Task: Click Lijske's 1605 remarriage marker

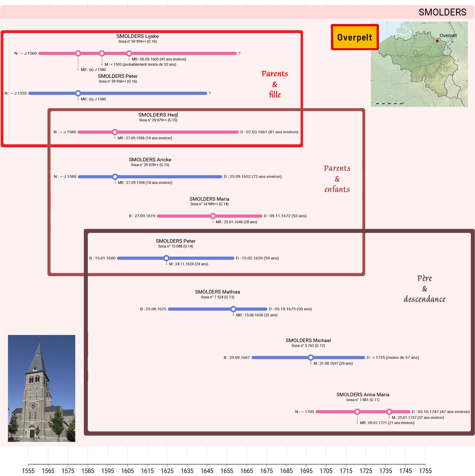Action: coord(129,53)
